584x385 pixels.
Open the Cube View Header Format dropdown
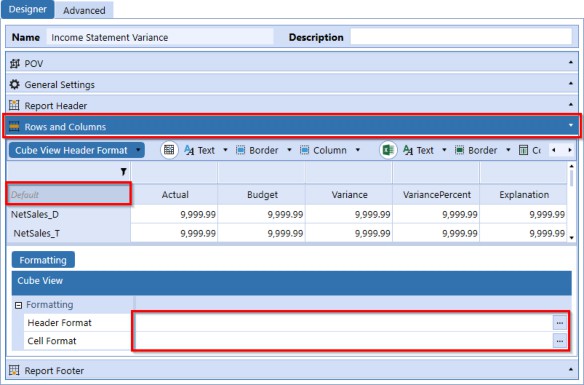coord(76,150)
